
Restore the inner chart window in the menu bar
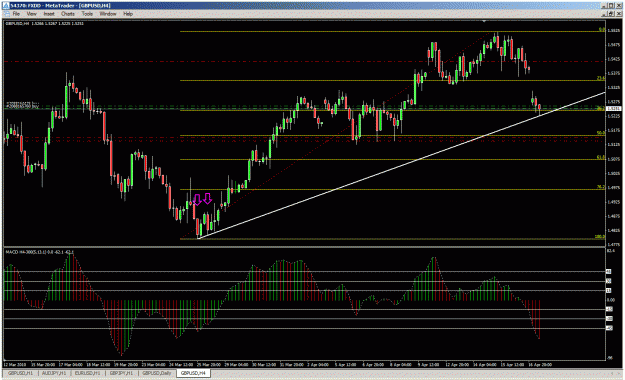click(x=611, y=14)
